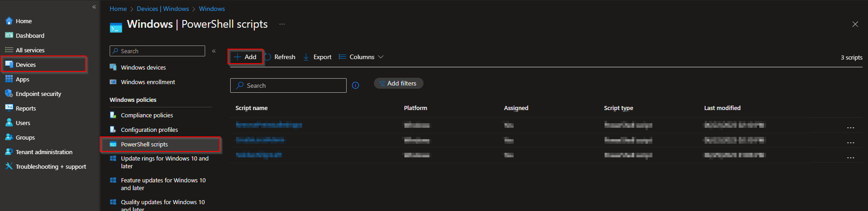868x211 pixels.
Task: Select Configuration profiles menu item
Action: [149, 130]
